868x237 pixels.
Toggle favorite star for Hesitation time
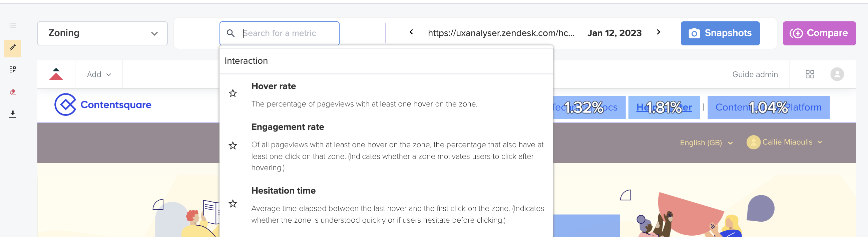pos(233,204)
